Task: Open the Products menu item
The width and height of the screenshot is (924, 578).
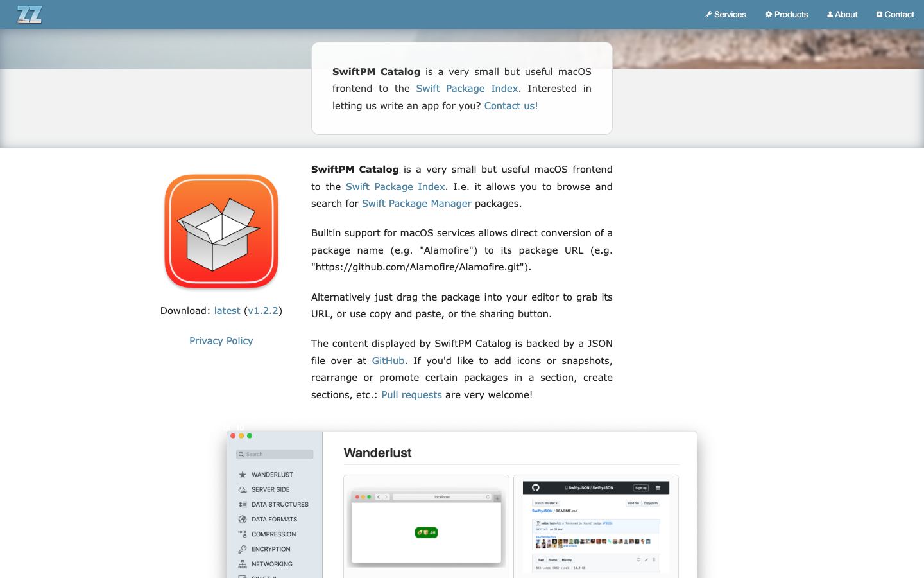Action: pos(787,14)
